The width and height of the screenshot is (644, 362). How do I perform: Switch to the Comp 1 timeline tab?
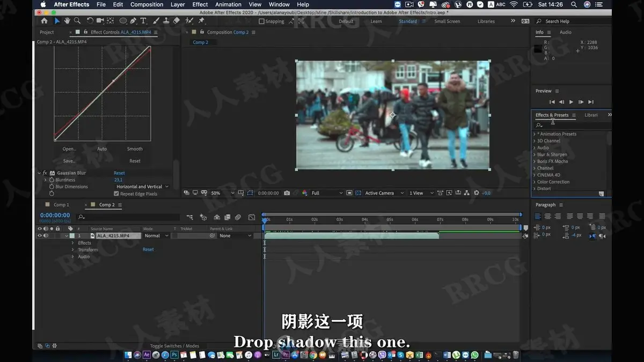61,205
